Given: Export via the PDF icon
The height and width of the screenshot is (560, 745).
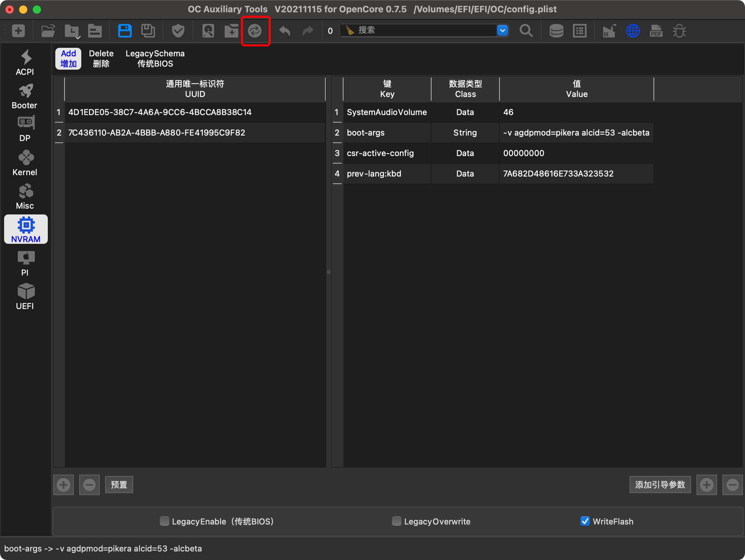Looking at the screenshot, I should [656, 31].
